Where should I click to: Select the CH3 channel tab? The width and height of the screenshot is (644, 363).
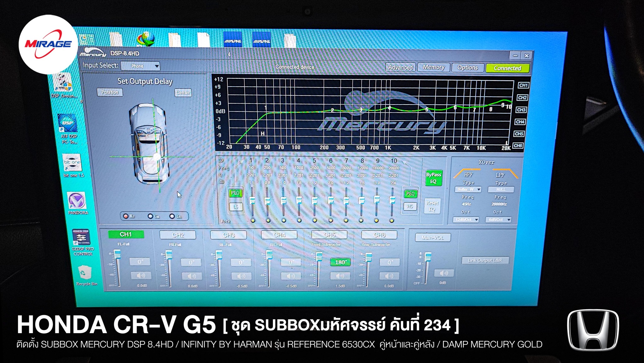[x=229, y=235]
